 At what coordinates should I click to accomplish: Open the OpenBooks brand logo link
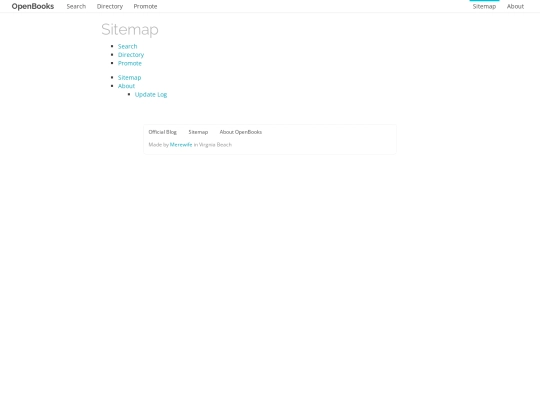pos(33,6)
